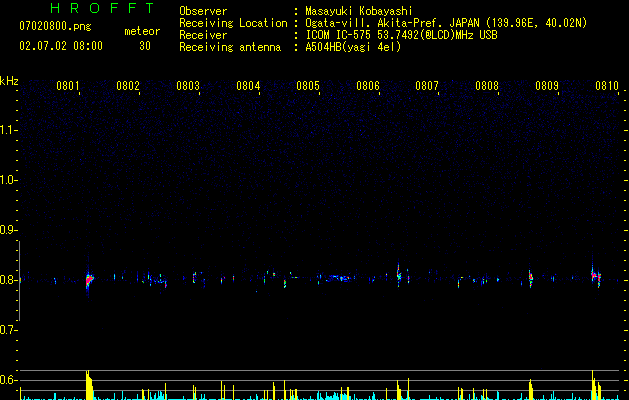Click the 0807 time marker

427,86
